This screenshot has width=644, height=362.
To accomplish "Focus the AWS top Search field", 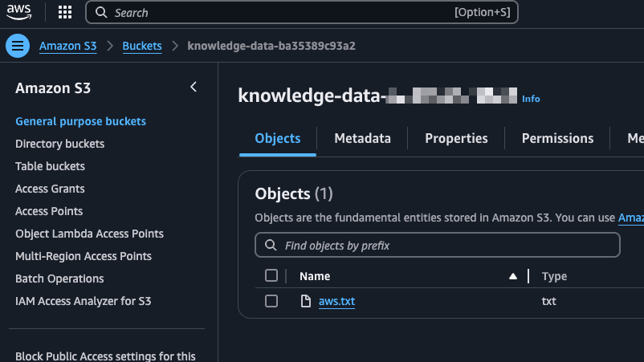I will (x=302, y=13).
